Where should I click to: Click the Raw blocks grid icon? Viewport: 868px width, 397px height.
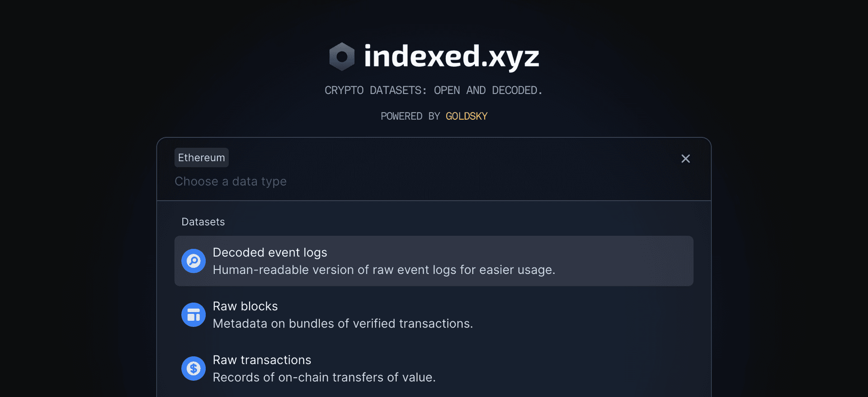[x=193, y=314]
